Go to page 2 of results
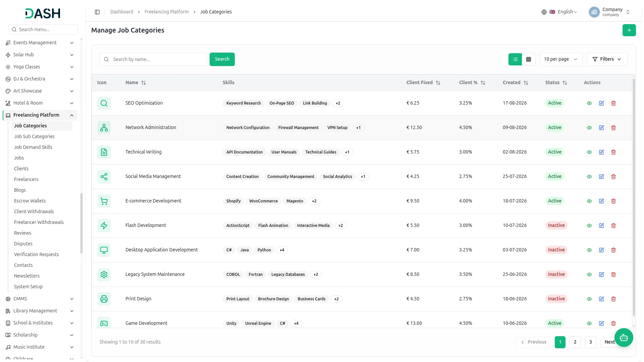Screen dimensions: 644x362 [575, 342]
